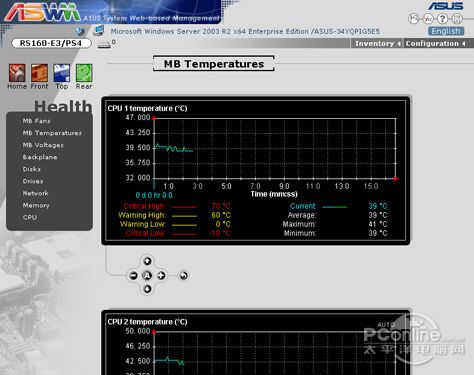Click the ASWM logo

42,12
